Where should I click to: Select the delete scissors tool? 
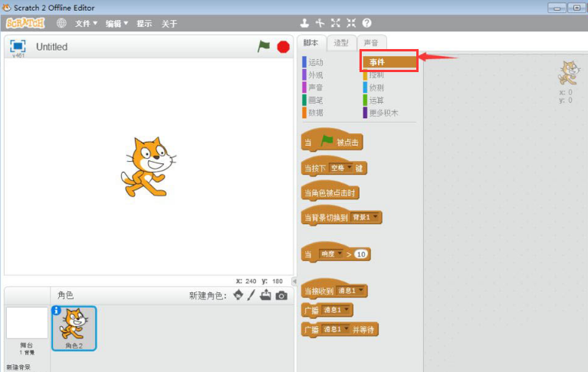(x=320, y=23)
